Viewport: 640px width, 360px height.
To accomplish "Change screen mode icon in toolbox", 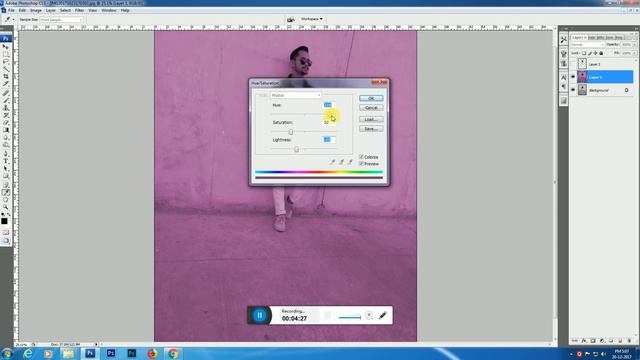I will pyautogui.click(x=6, y=240).
